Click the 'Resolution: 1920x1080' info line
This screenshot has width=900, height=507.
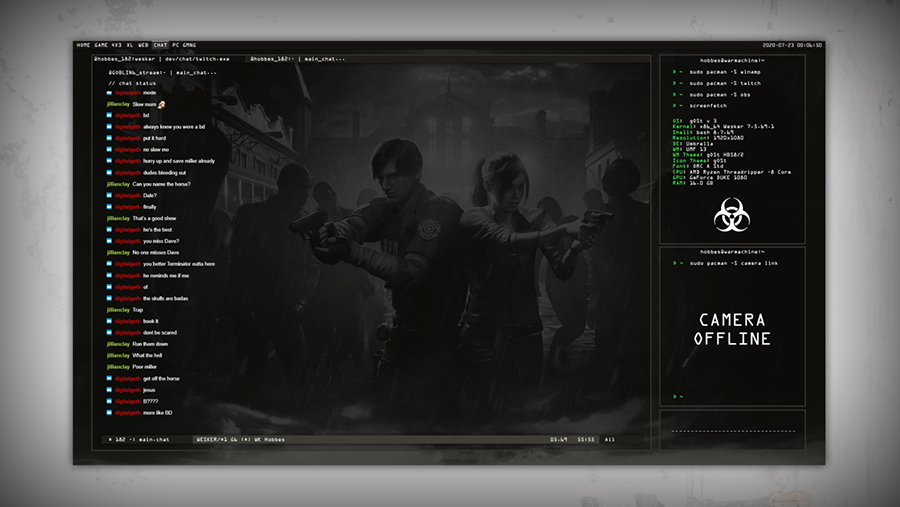[708, 138]
